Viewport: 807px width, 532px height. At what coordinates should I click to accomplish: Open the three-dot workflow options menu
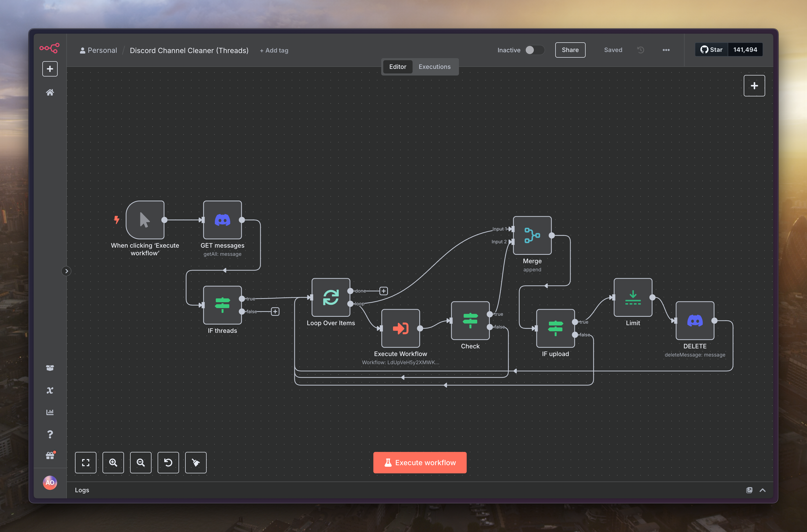(666, 50)
